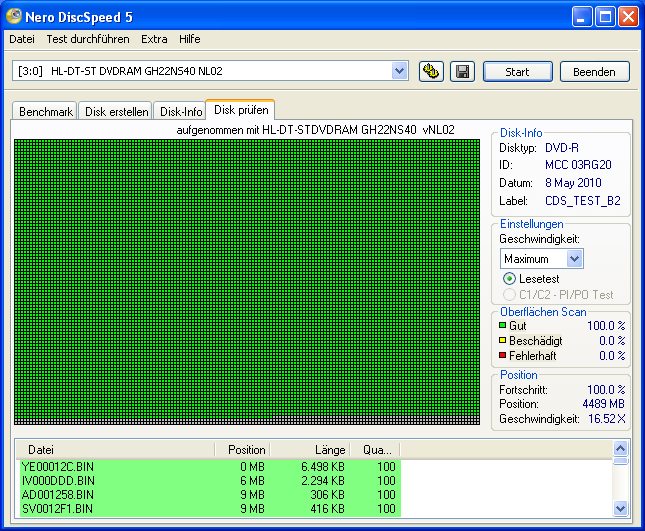Click the Position column header

point(243,450)
